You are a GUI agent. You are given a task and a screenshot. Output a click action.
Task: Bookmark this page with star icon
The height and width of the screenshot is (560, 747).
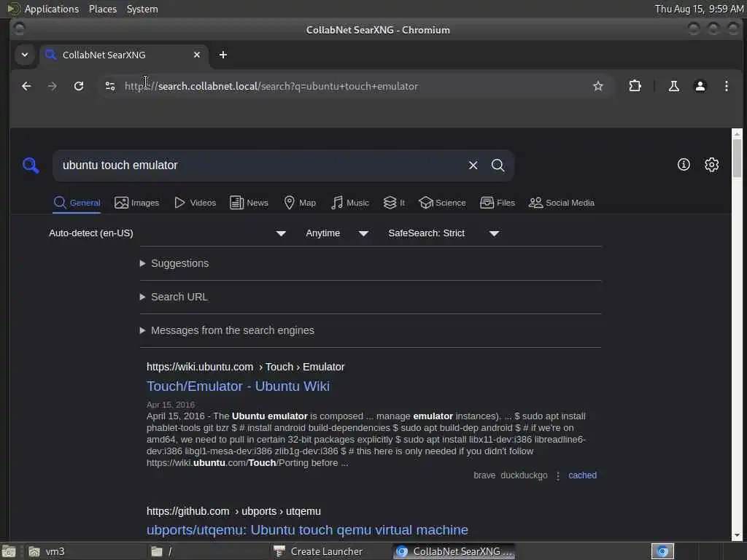click(598, 86)
